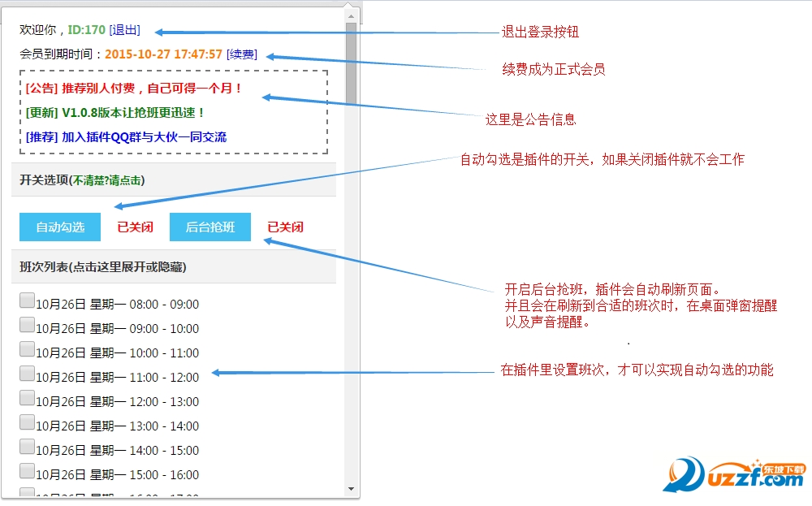Check the 09:00 - 10:00 shift
812x506 pixels.
pyautogui.click(x=27, y=325)
